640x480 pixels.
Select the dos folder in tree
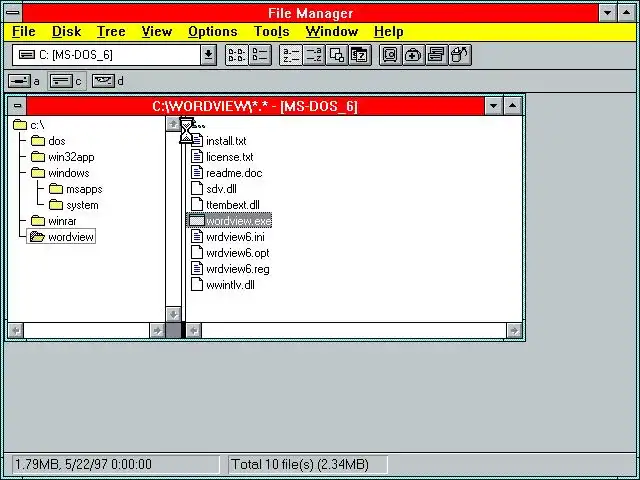click(x=48, y=141)
